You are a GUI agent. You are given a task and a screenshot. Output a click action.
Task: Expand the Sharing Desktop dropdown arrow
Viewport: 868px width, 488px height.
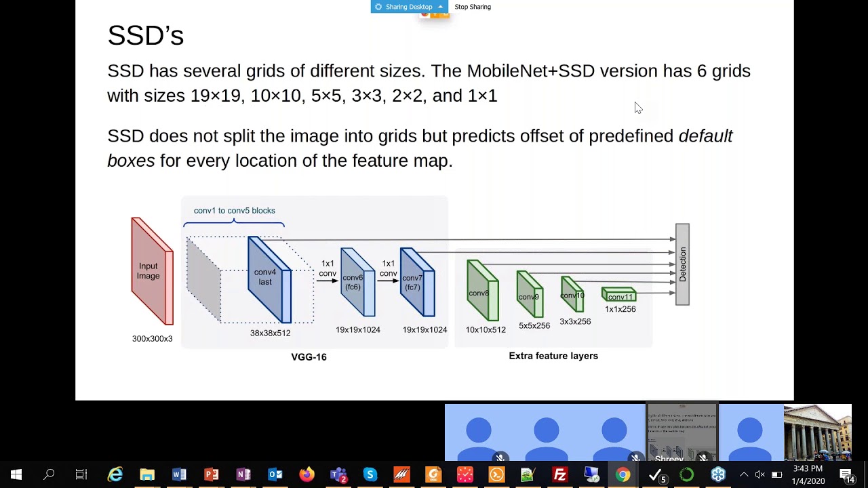click(440, 7)
